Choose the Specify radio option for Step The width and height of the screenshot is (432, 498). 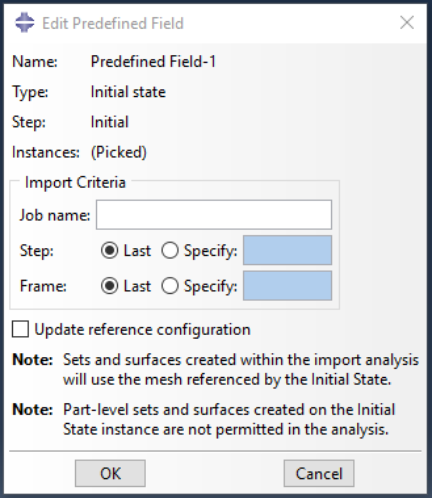[x=170, y=250]
